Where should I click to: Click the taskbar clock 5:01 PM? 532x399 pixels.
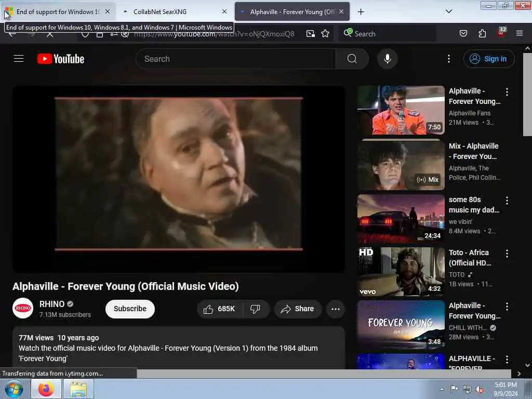(x=506, y=389)
